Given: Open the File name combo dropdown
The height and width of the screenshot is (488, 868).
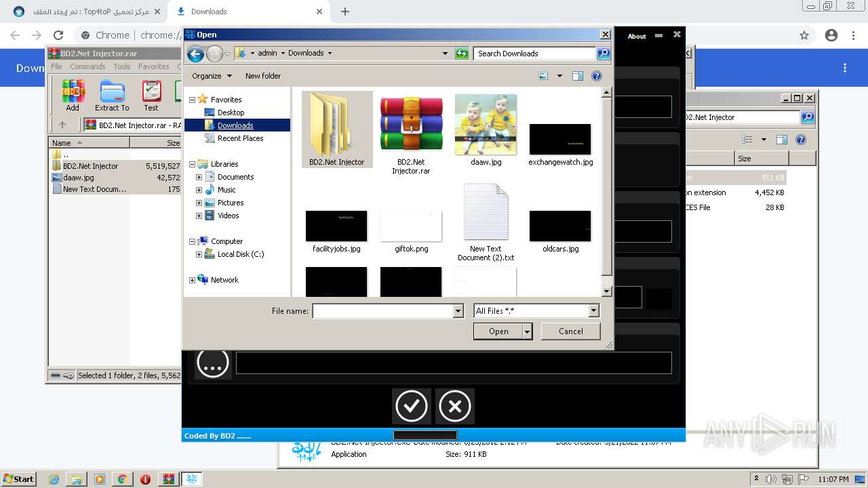Looking at the screenshot, I should [458, 311].
